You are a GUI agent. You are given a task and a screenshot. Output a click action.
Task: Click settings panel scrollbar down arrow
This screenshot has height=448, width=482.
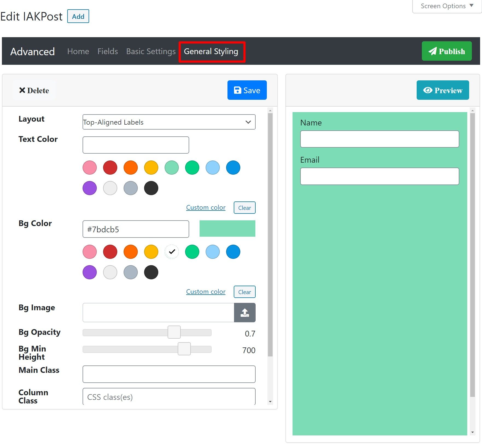(270, 402)
